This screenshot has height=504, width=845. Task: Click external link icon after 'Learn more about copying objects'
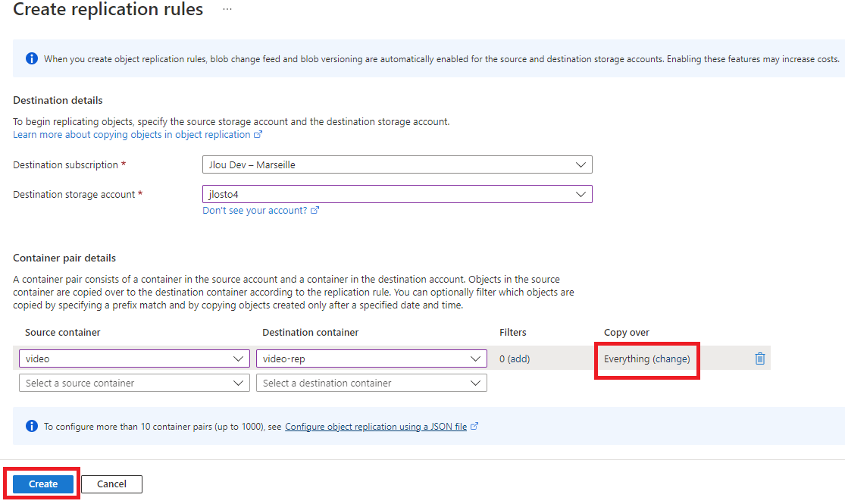(x=258, y=135)
